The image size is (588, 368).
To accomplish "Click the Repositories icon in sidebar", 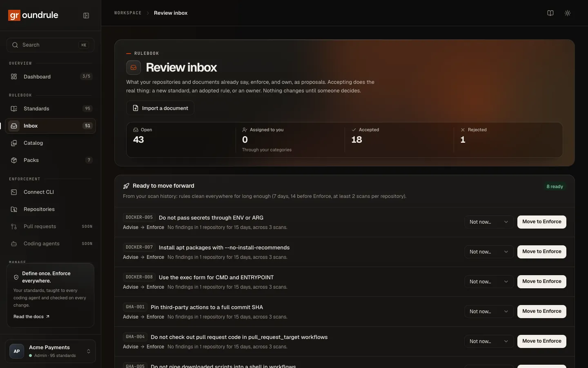I will coord(14,209).
